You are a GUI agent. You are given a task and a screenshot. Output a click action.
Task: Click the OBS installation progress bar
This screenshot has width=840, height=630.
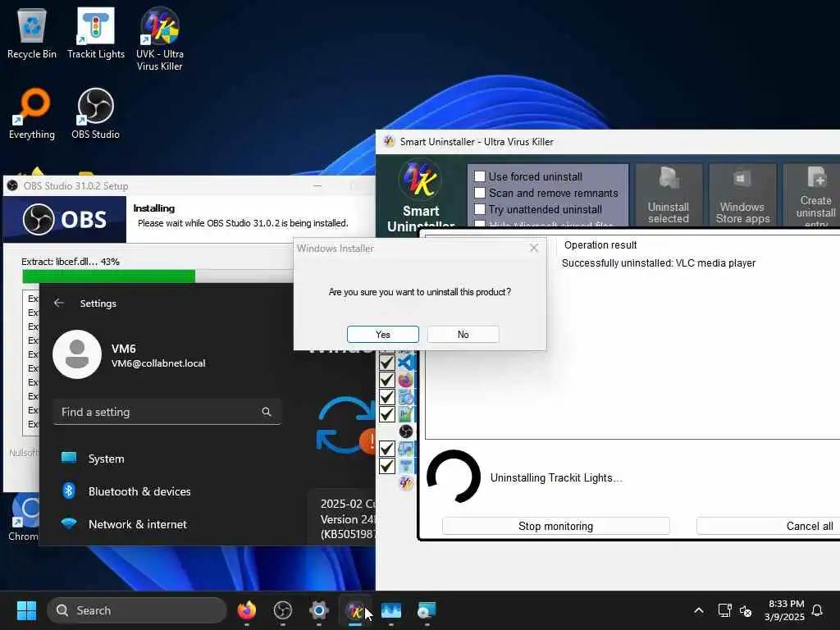[157, 276]
